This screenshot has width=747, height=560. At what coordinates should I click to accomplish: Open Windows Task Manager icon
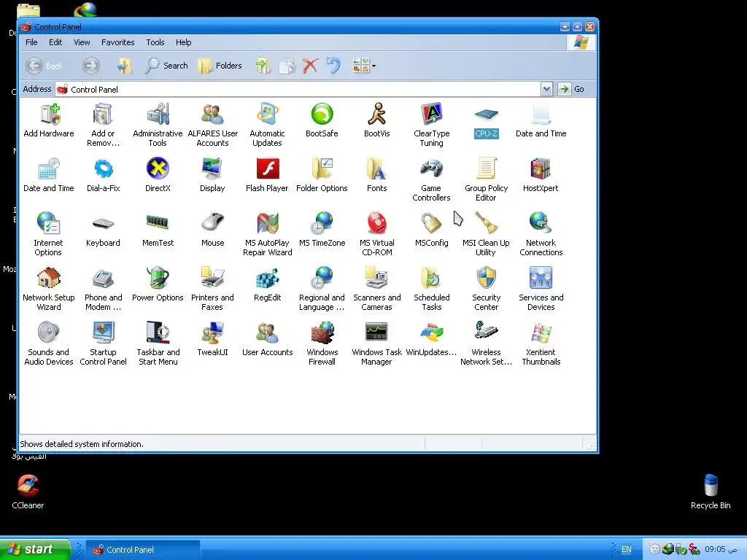(x=377, y=344)
